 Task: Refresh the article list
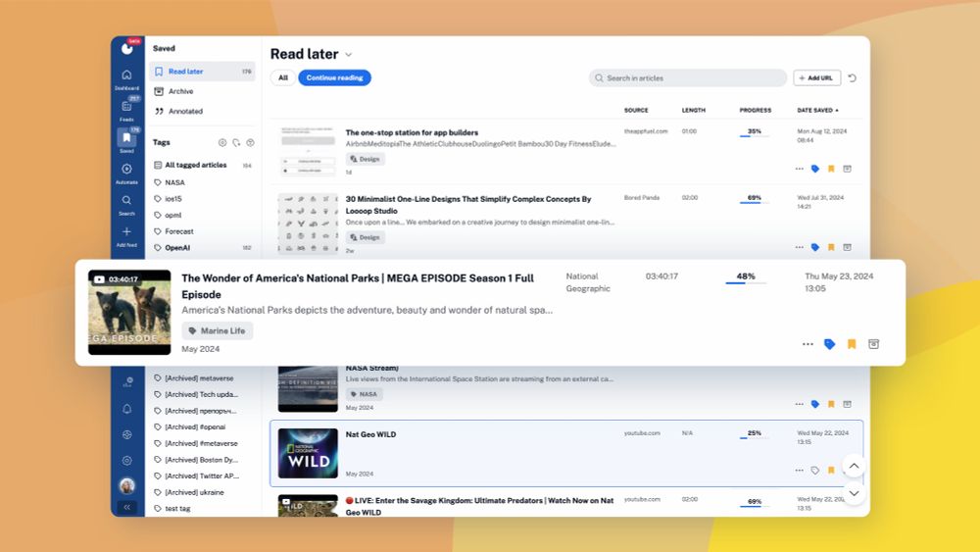coord(852,78)
